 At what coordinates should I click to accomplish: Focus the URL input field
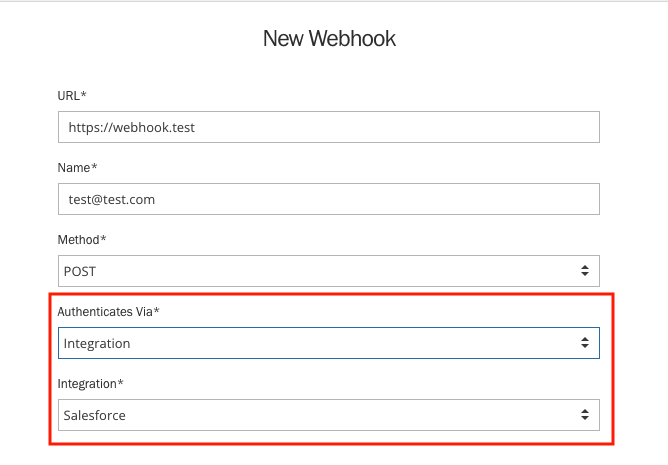click(x=328, y=127)
